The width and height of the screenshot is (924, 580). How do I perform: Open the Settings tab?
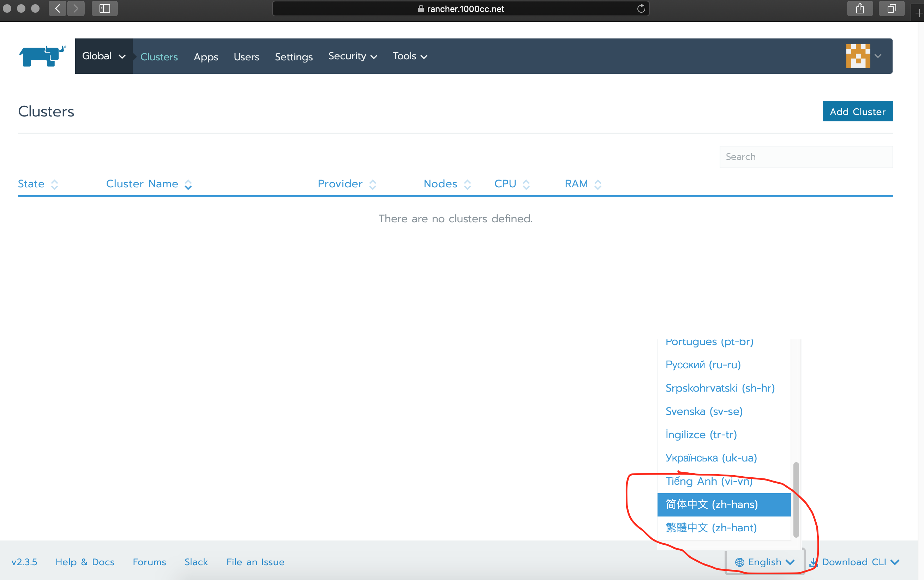click(x=294, y=57)
